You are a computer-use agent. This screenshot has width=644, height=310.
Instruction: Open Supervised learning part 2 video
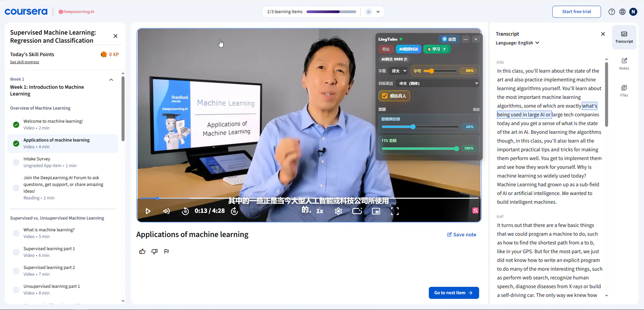(62, 271)
